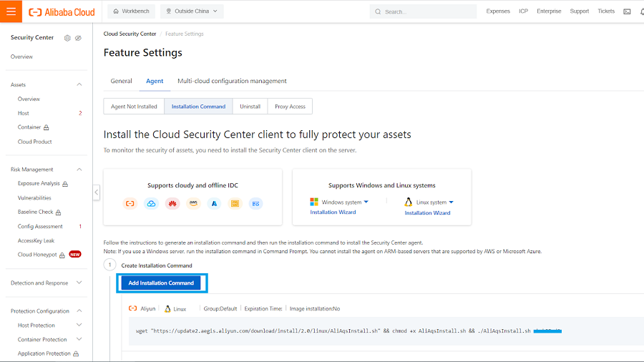
Task: Click the Azure cloud provider icon
Action: (x=214, y=204)
